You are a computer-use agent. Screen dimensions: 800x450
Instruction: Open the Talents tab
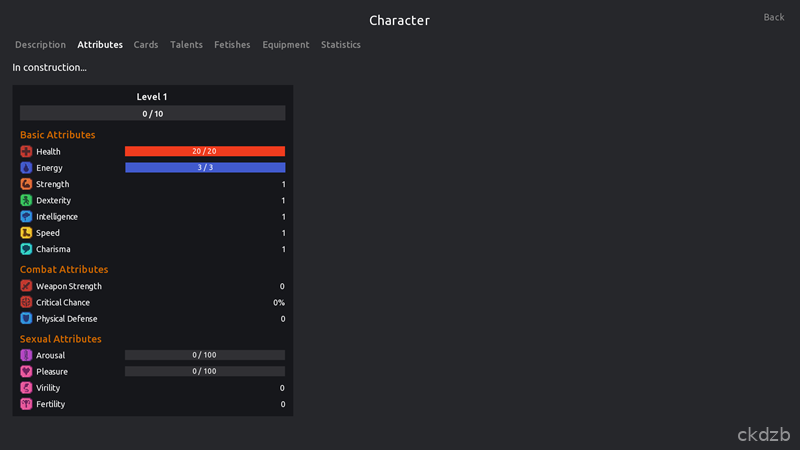pos(186,45)
